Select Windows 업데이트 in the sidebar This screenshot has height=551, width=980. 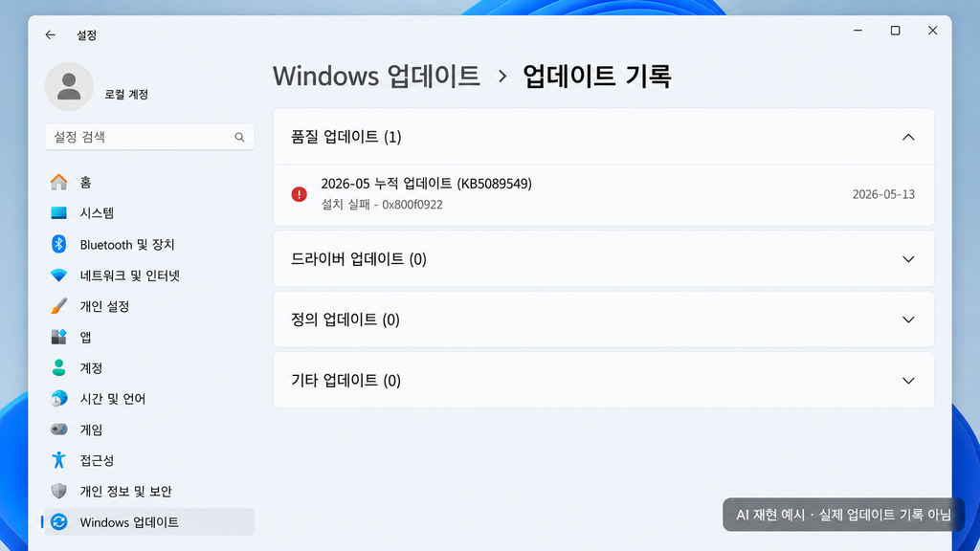148,521
